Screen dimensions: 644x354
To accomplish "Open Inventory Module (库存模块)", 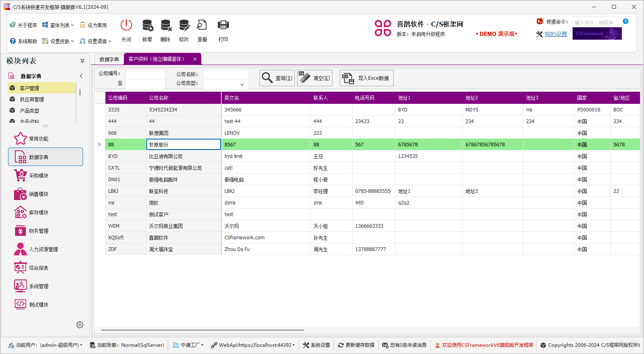I will coord(45,212).
